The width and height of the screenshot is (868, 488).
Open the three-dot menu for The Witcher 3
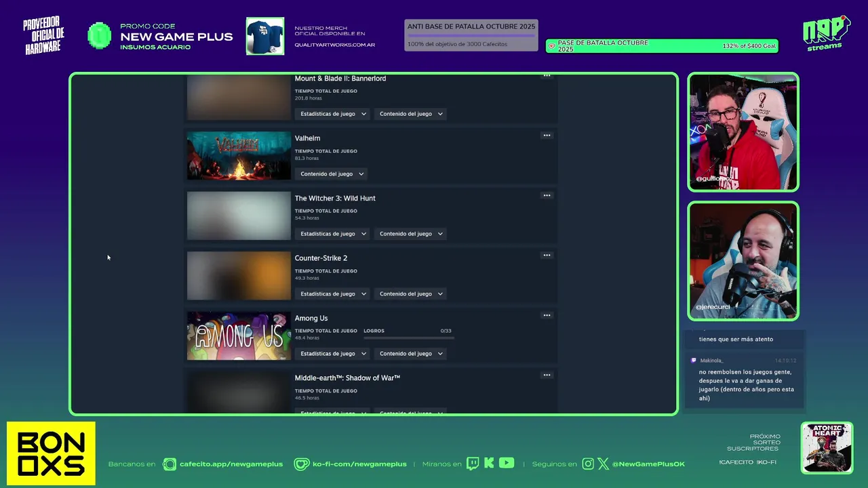[x=547, y=195]
